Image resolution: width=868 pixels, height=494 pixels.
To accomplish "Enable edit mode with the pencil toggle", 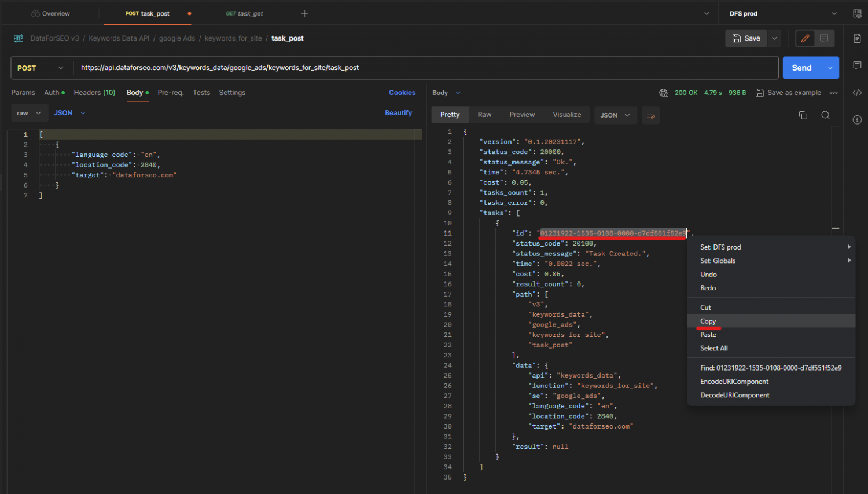I will pos(805,38).
